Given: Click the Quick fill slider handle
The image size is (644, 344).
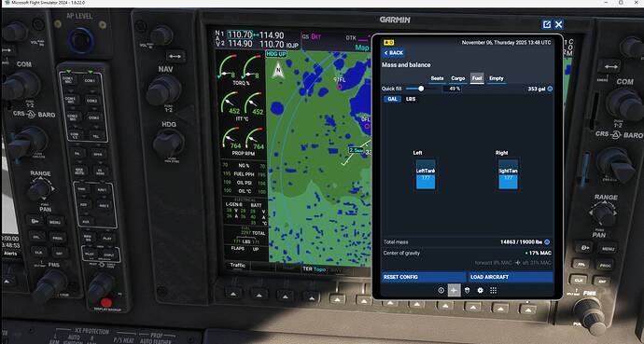Looking at the screenshot, I should click(421, 89).
